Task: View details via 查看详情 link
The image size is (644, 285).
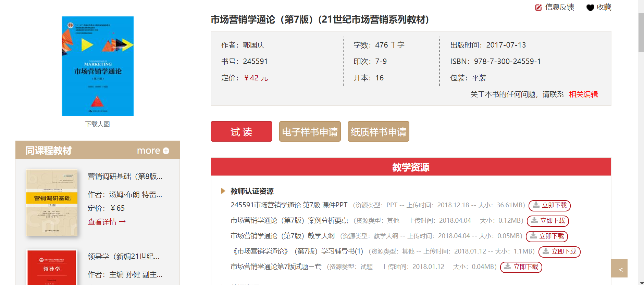Action: pyautogui.click(x=107, y=222)
